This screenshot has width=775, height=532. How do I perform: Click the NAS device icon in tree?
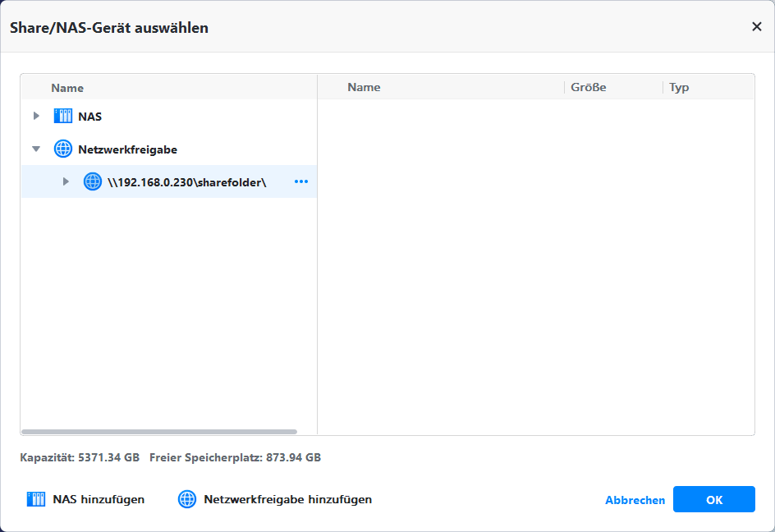click(63, 116)
